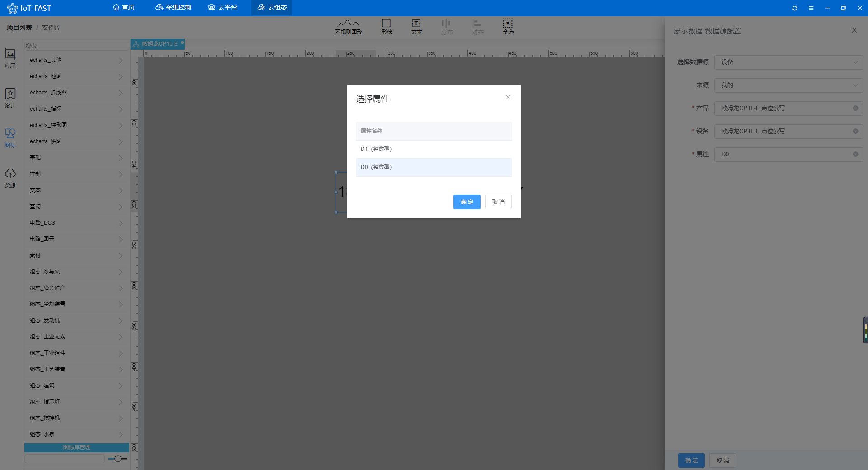This screenshot has width=868, height=470.
Task: Click the 对齐 toolbar icon
Action: [x=477, y=27]
